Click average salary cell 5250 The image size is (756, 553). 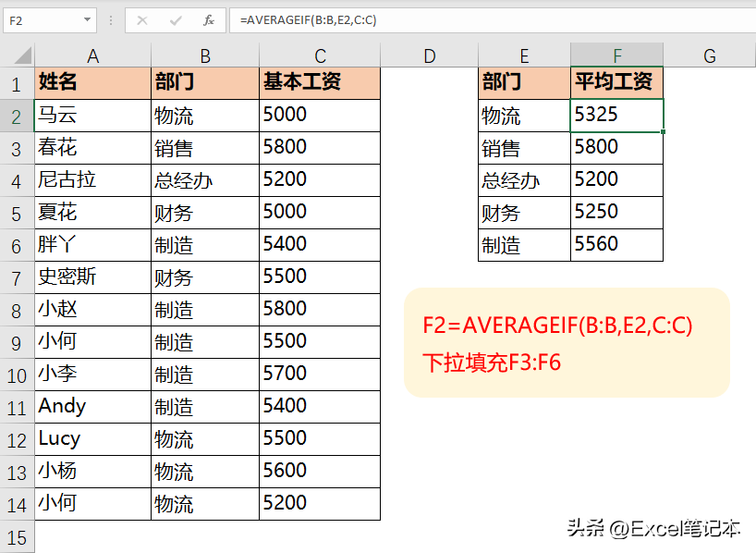click(x=616, y=213)
